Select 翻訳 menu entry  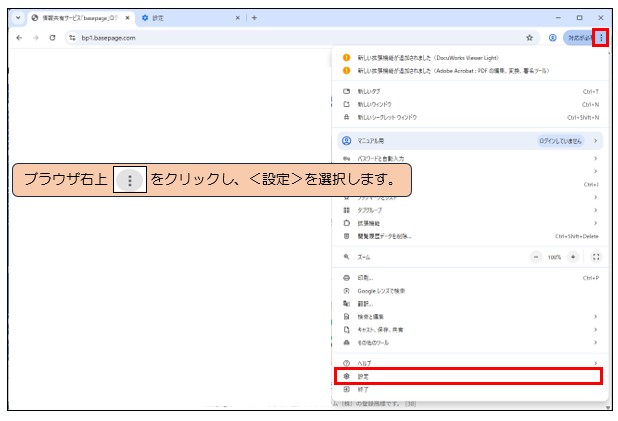[470, 304]
